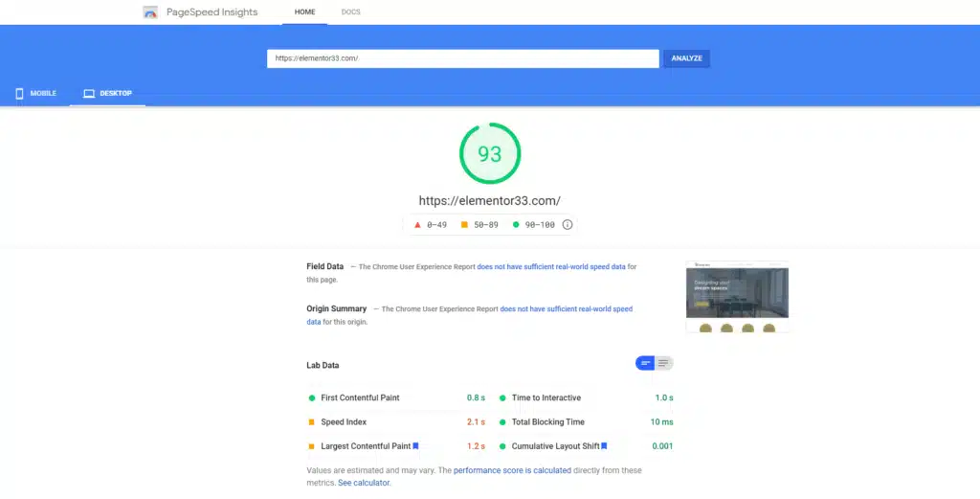Viewport: 980px width, 499px height.
Task: Click the 'Total Blocking Time' label
Action: coord(548,422)
